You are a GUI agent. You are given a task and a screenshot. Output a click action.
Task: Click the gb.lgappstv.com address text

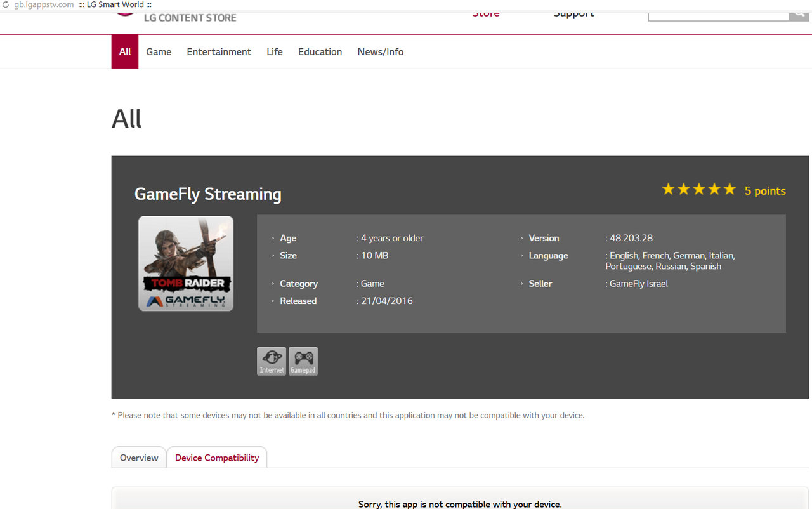[x=44, y=5]
